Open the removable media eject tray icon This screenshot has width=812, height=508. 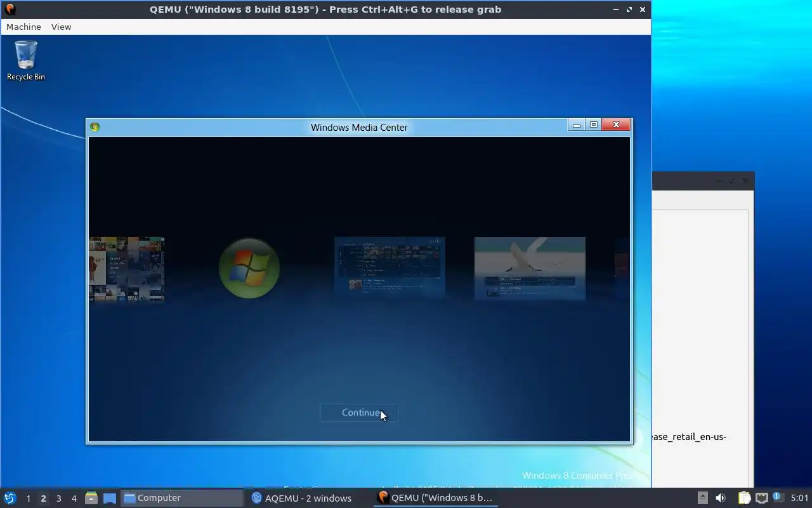tap(703, 498)
